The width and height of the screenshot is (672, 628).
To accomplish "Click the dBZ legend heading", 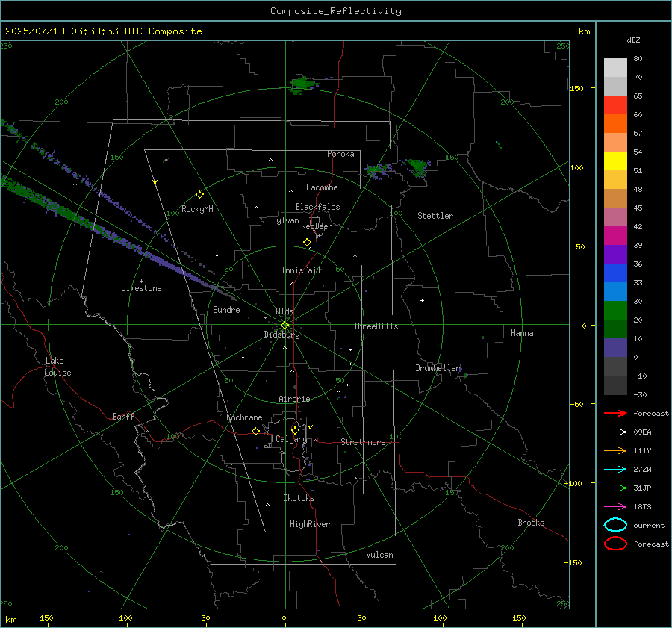I will (x=633, y=40).
